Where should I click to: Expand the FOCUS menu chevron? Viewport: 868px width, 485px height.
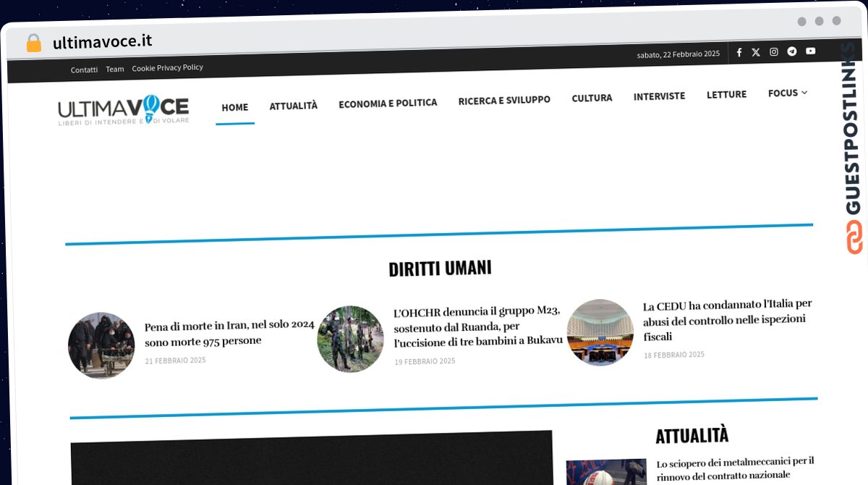click(x=804, y=93)
